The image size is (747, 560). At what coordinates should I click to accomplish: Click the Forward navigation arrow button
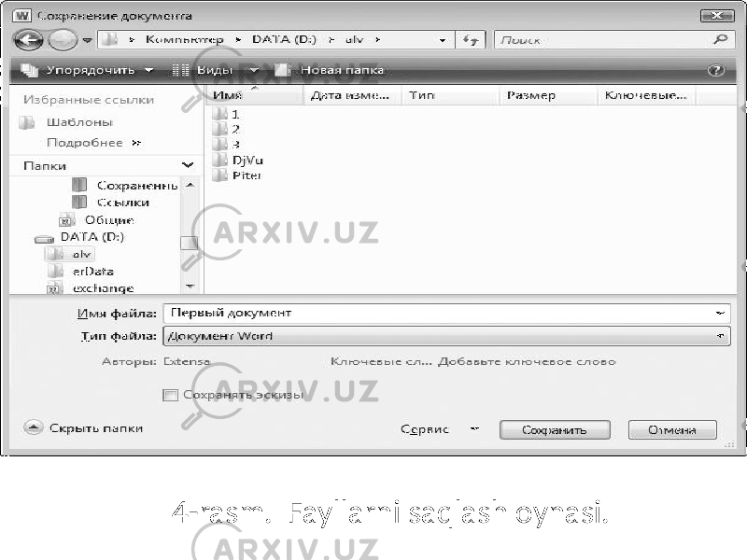63,40
